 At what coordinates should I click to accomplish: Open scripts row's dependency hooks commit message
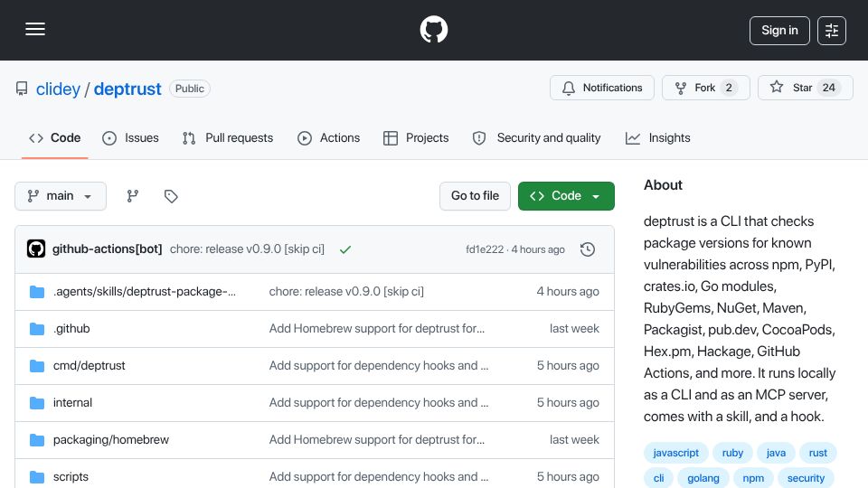(379, 477)
